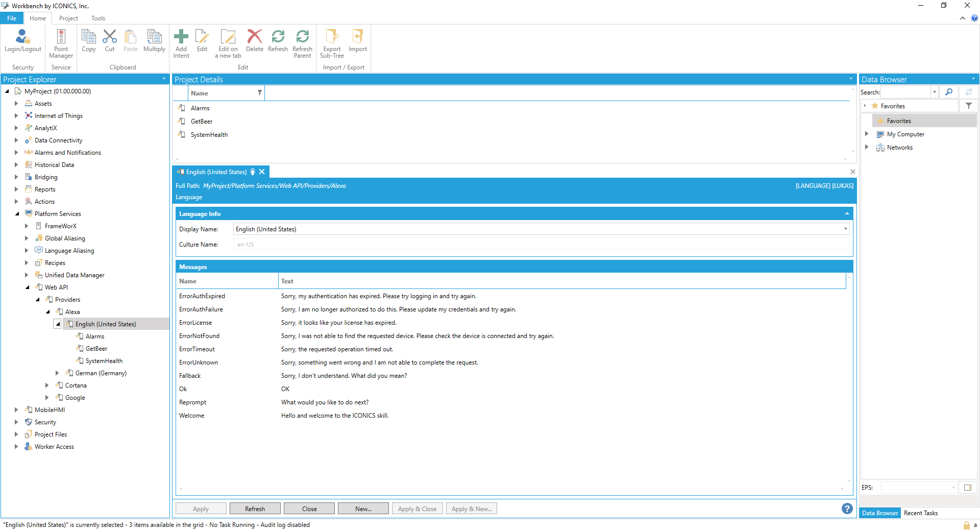Click the New... button

pyautogui.click(x=363, y=509)
